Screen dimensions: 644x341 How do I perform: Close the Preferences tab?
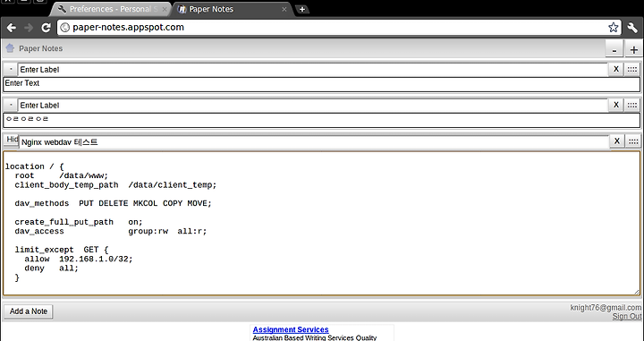pyautogui.click(x=165, y=9)
